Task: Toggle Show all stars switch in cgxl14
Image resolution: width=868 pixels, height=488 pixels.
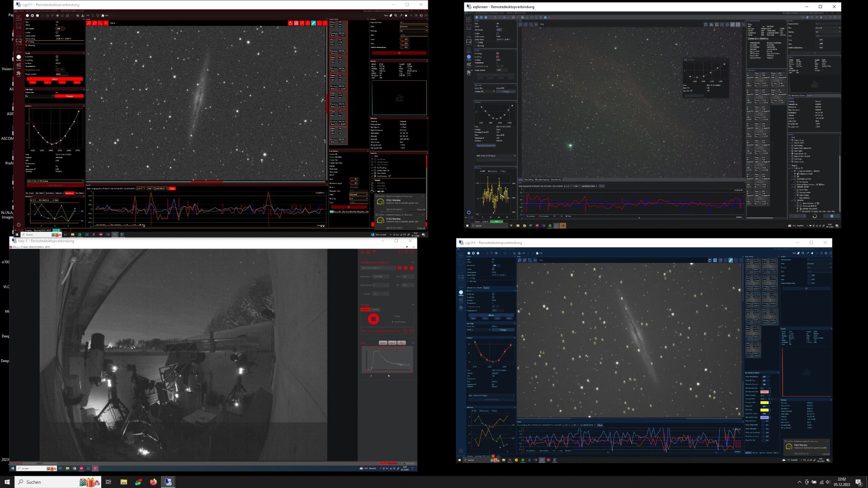Action: (x=765, y=380)
